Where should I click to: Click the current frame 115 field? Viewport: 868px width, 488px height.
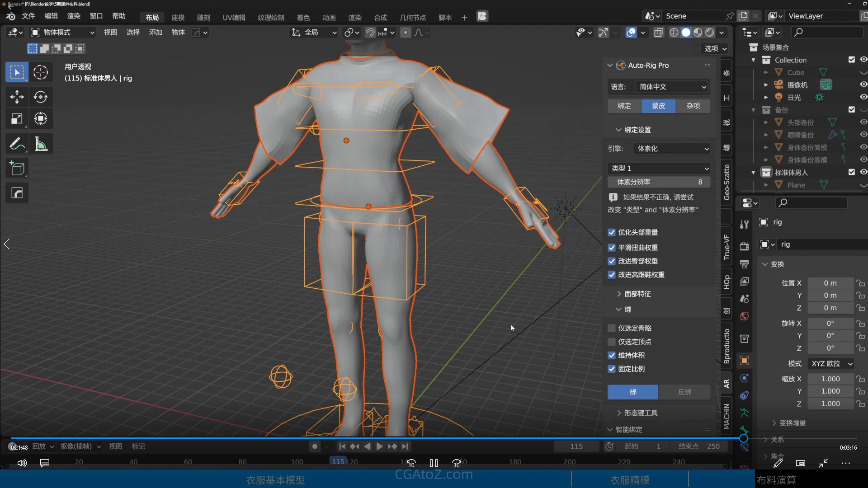tap(576, 446)
